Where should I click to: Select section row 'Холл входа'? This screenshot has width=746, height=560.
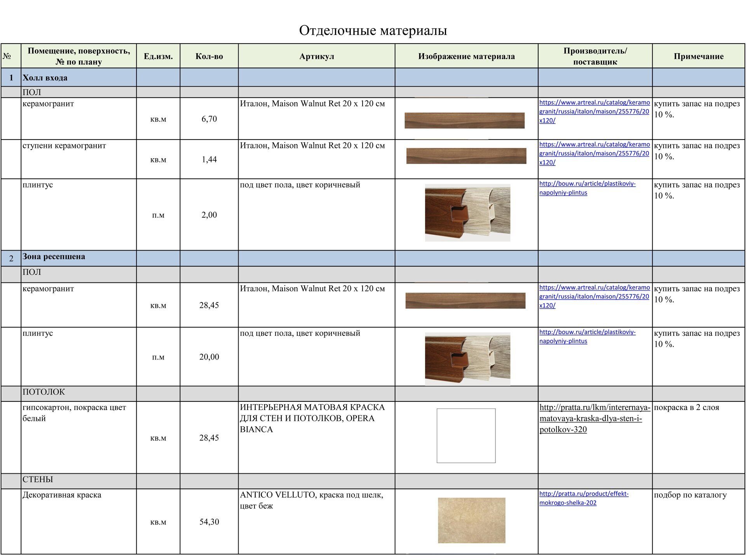(373, 78)
